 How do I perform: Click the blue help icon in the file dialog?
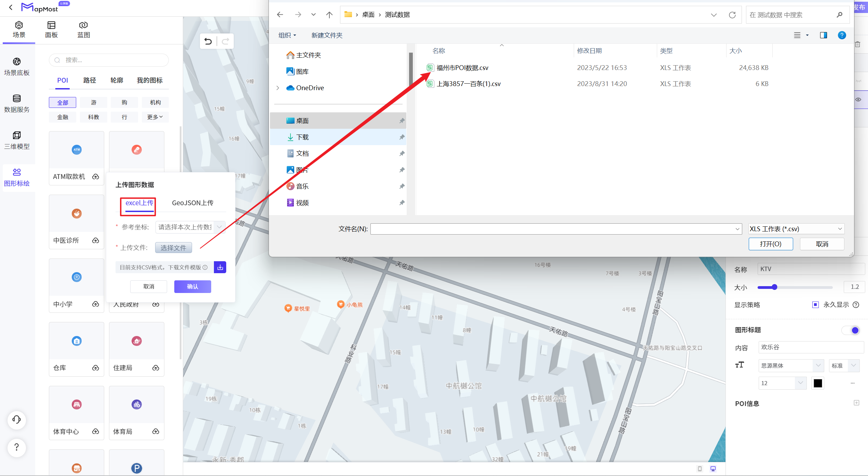tap(842, 35)
